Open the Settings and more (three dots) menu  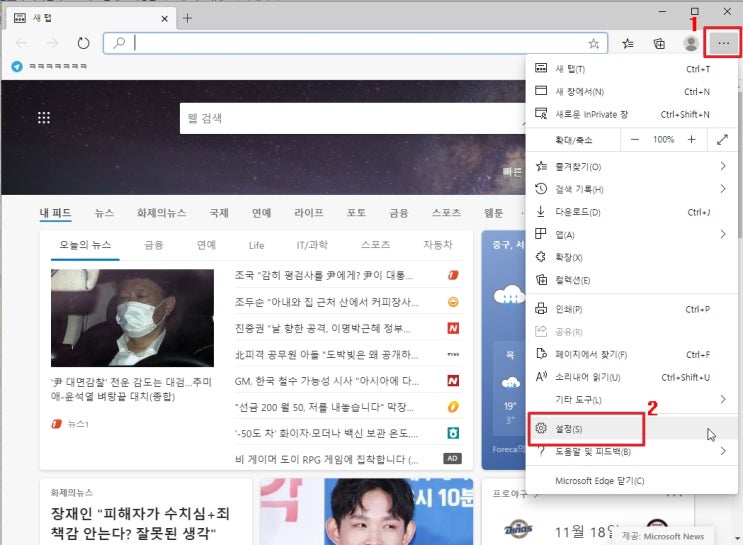723,44
